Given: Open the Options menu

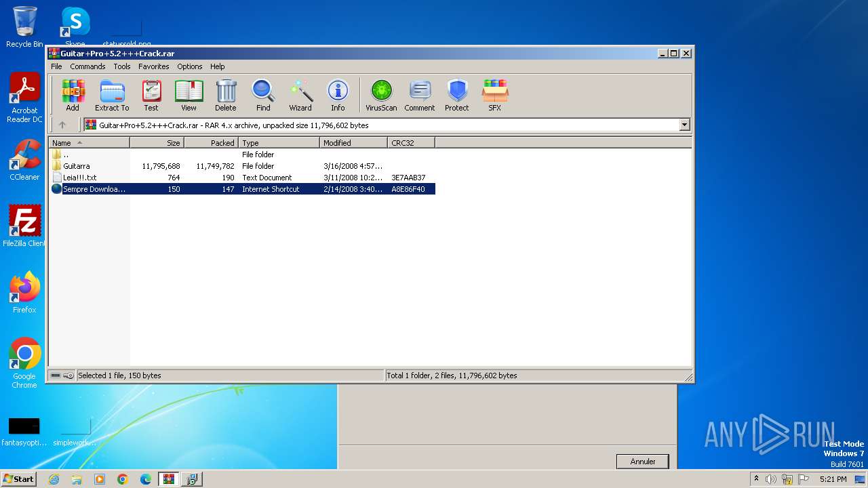Looking at the screenshot, I should tap(190, 66).
